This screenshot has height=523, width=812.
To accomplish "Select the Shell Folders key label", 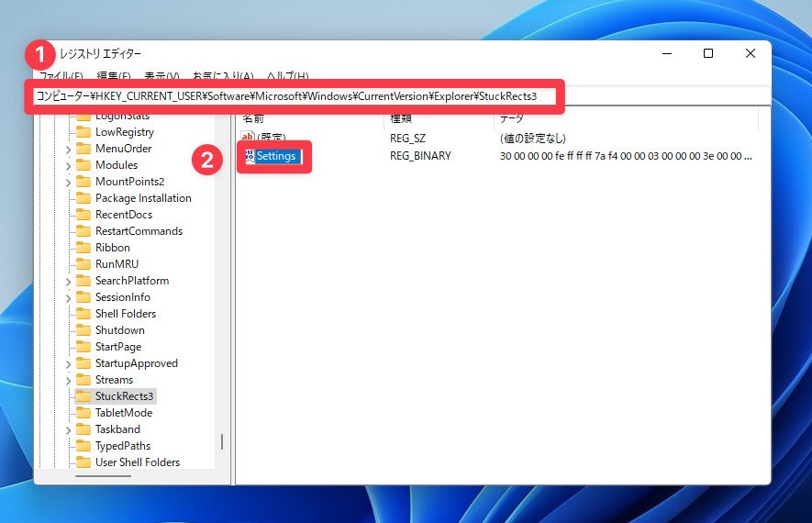I will tap(126, 313).
